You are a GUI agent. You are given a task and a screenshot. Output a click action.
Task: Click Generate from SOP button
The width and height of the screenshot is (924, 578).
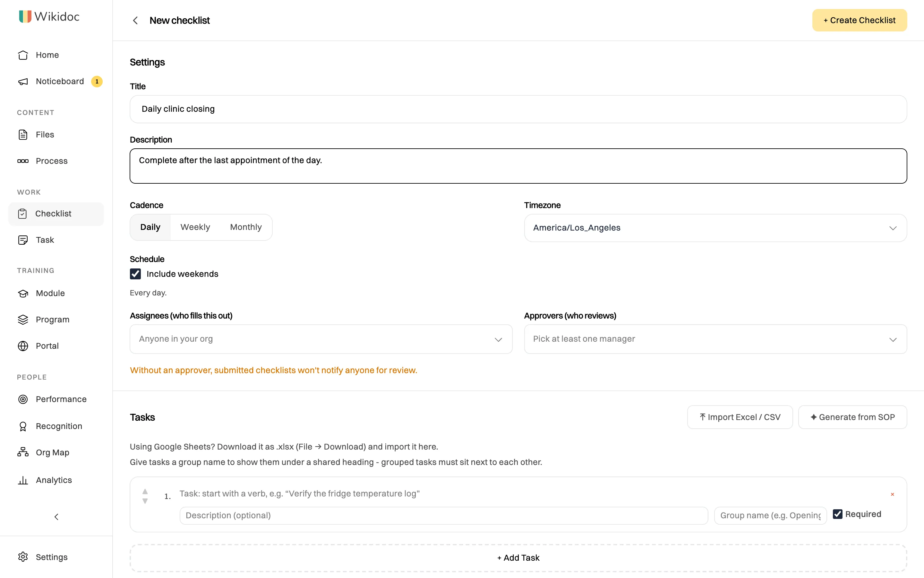[x=852, y=417]
